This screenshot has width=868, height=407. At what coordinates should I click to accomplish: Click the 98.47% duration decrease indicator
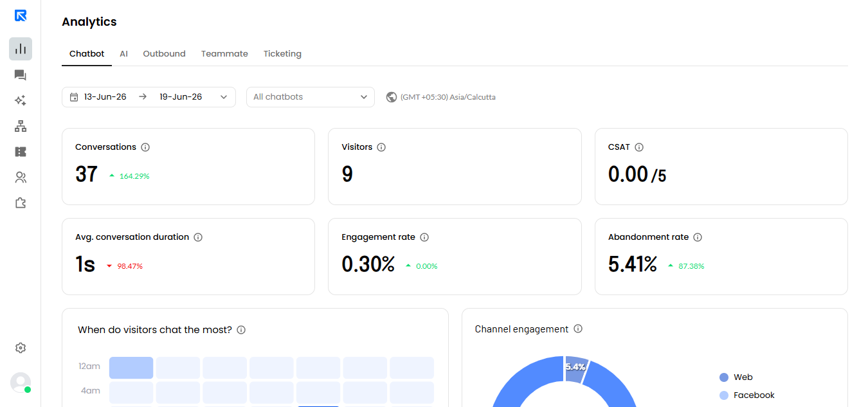click(125, 266)
